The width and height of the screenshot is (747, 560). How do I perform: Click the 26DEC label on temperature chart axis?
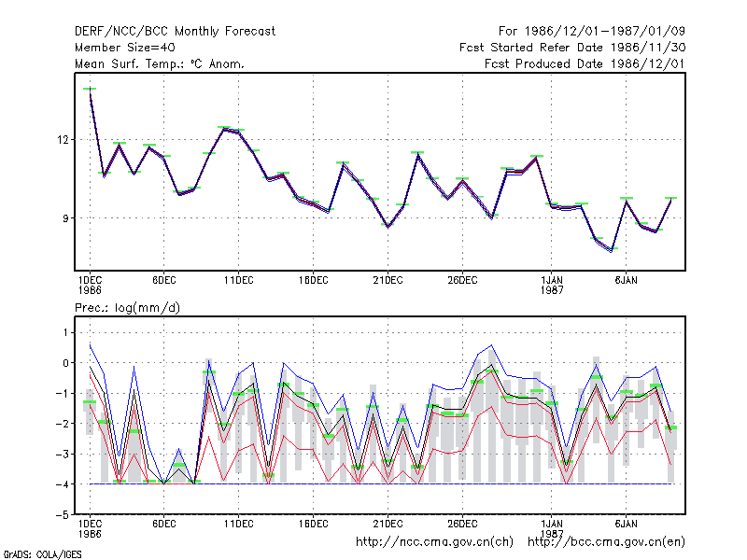pos(462,281)
